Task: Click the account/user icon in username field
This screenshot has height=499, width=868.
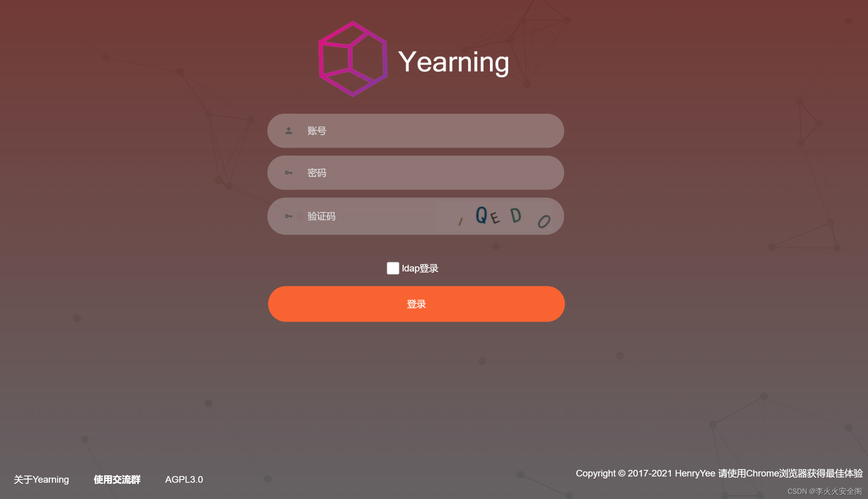Action: (x=289, y=130)
